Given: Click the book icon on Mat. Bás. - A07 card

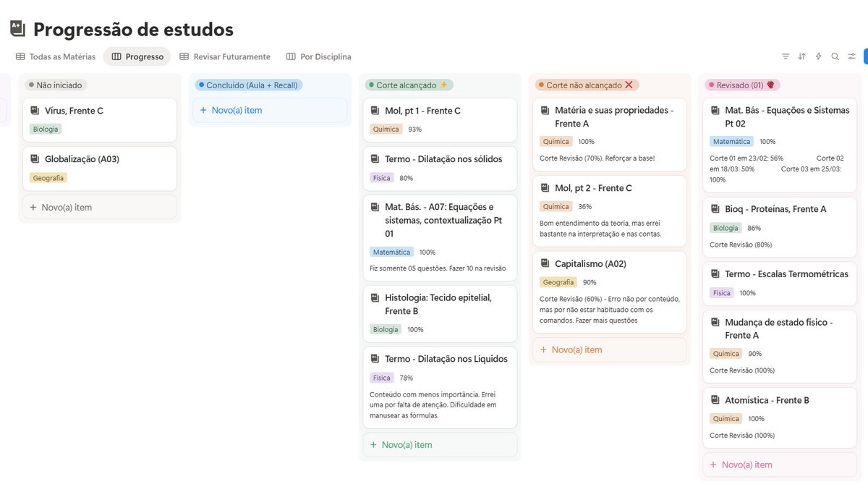Looking at the screenshot, I should click(375, 207).
